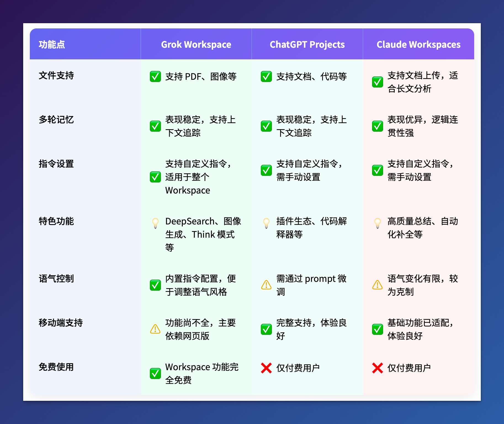Select the 移动端支持 row label
The width and height of the screenshot is (504, 424).
click(x=61, y=323)
